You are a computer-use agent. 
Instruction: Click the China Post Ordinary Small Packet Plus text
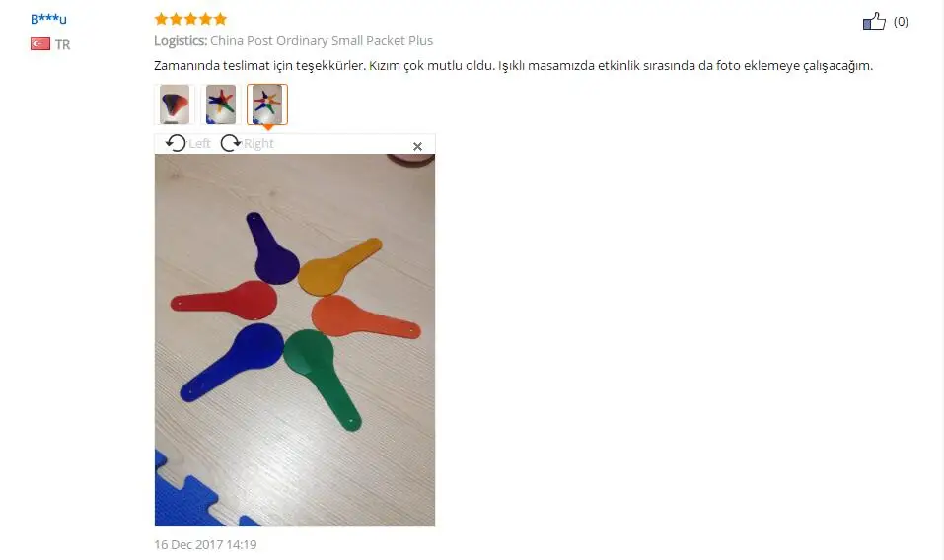pyautogui.click(x=322, y=40)
